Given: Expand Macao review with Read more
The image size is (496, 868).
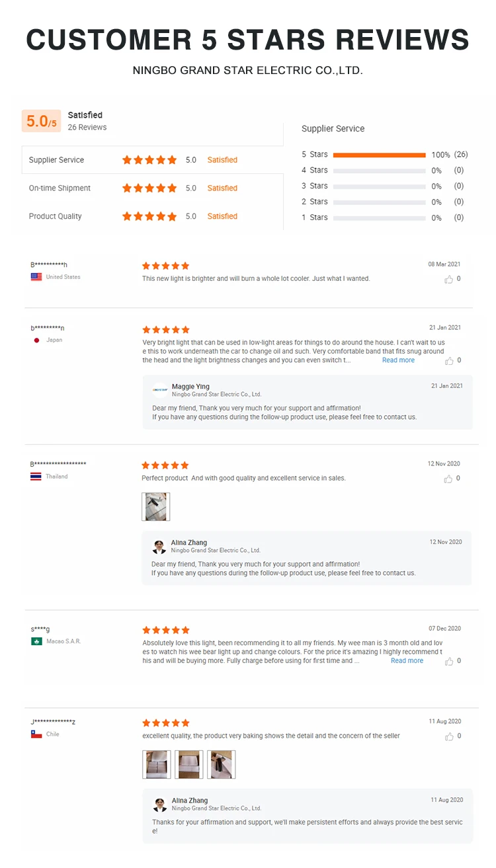Looking at the screenshot, I should click(407, 660).
